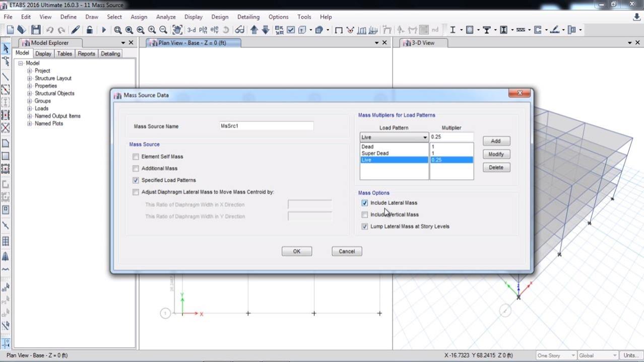This screenshot has height=362, width=644.
Task: Collapse the Model root node
Action: tap(21, 63)
